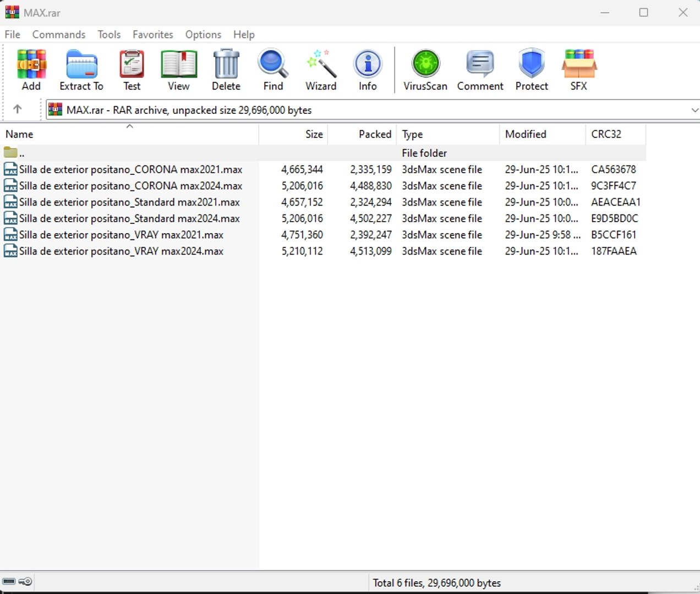Open the Options menu
This screenshot has width=700, height=594.
(x=203, y=34)
